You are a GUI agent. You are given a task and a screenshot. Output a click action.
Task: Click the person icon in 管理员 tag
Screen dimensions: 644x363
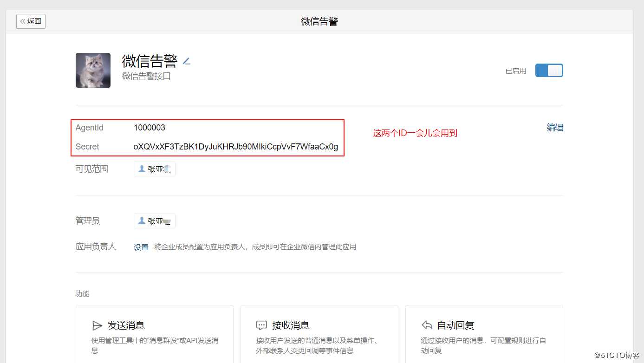(x=142, y=220)
